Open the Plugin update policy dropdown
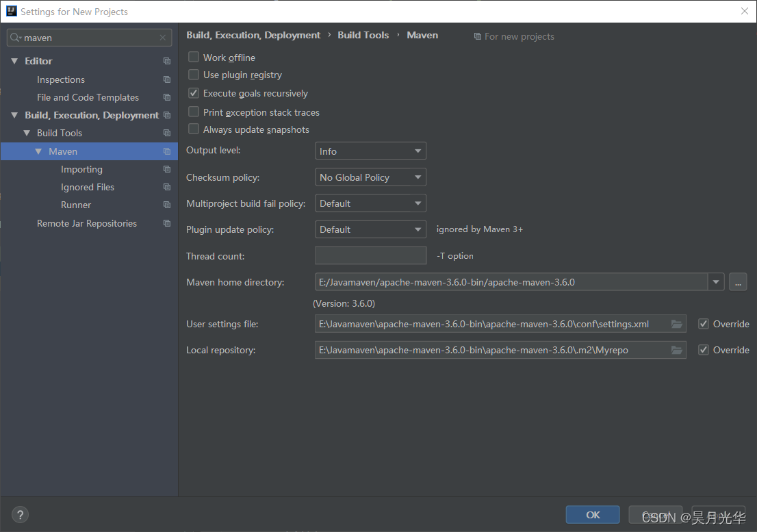This screenshot has width=757, height=532. pos(370,229)
